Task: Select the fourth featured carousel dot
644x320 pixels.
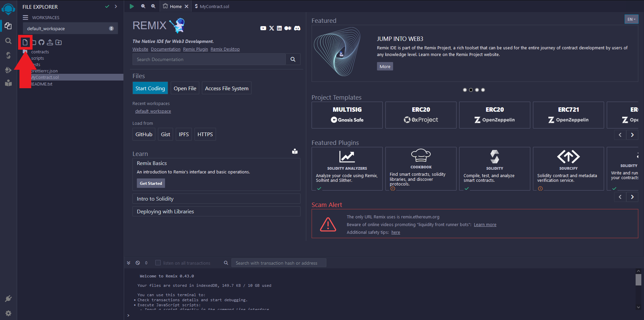Action: (483, 90)
